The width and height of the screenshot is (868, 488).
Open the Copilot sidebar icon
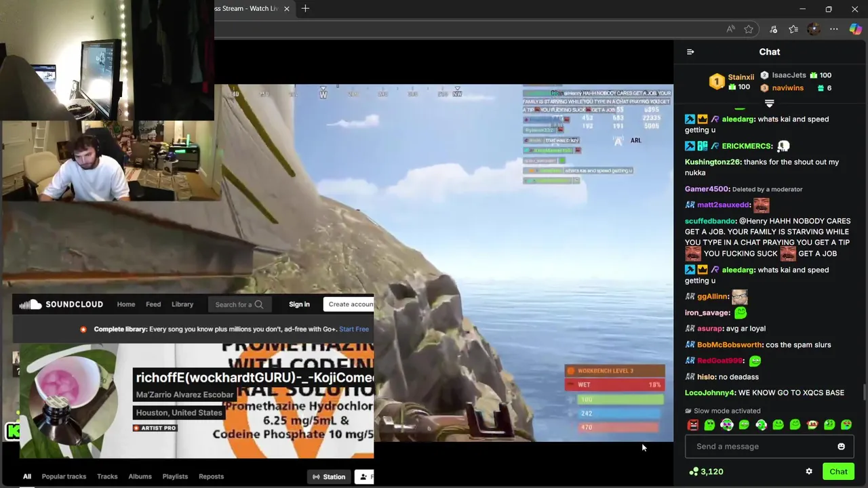[x=855, y=29]
